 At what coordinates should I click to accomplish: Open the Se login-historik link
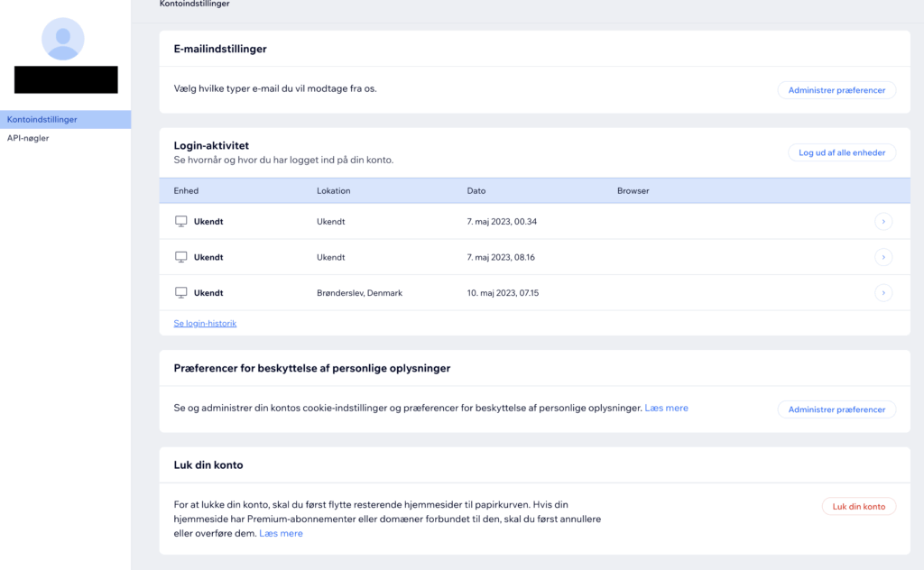coord(205,323)
